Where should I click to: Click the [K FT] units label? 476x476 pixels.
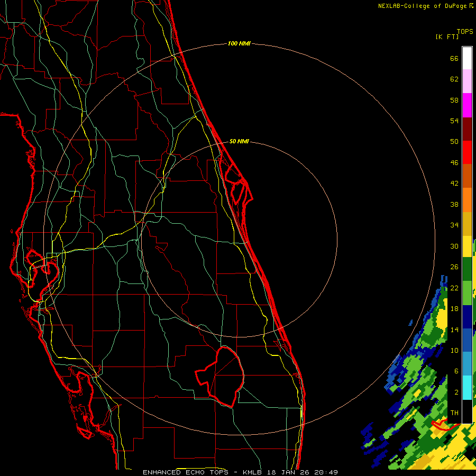coord(447,36)
